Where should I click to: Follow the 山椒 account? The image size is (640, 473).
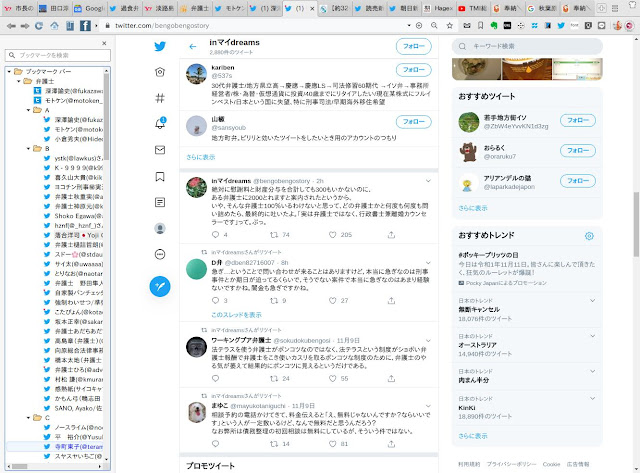(413, 122)
